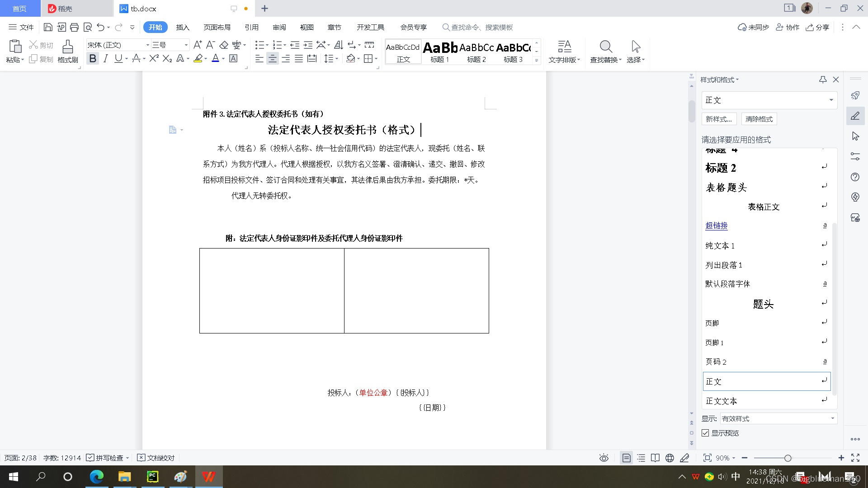
Task: Toggle superscript formatting
Action: pos(154,58)
